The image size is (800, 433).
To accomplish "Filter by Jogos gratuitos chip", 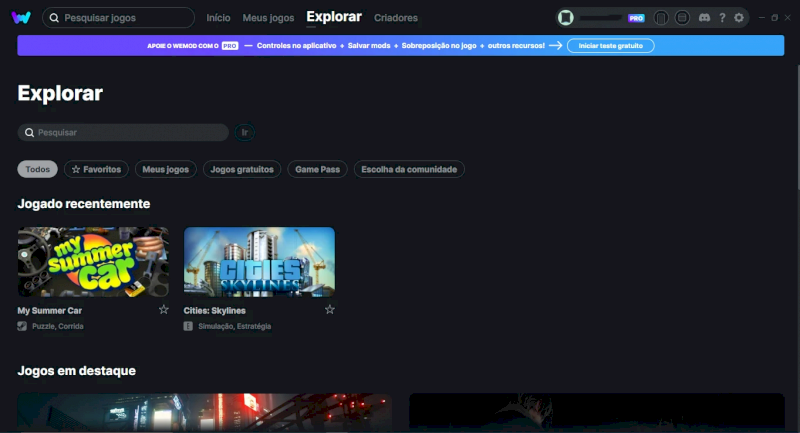I will pyautogui.click(x=242, y=169).
